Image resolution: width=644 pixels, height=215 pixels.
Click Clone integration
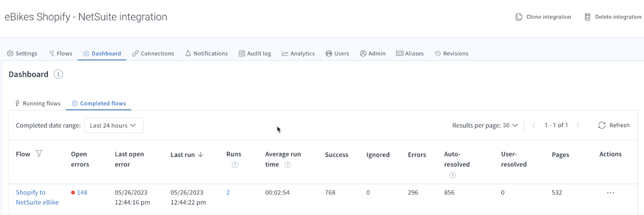tap(543, 17)
